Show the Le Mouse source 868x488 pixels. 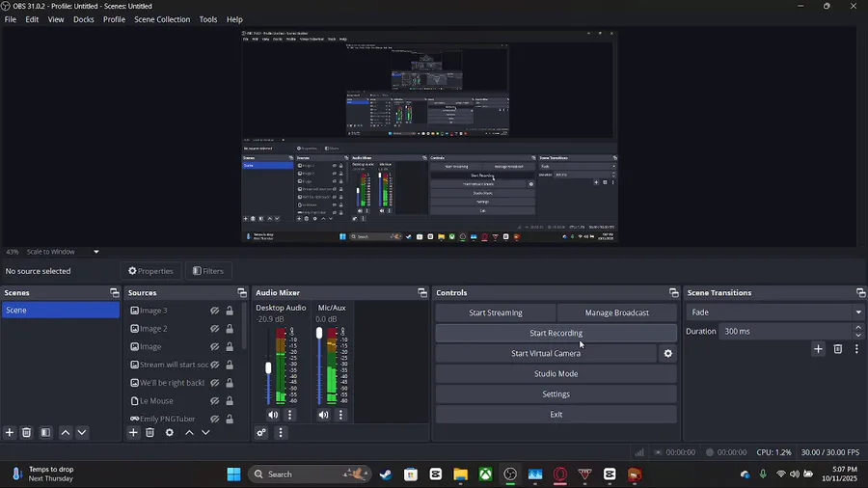coord(215,401)
